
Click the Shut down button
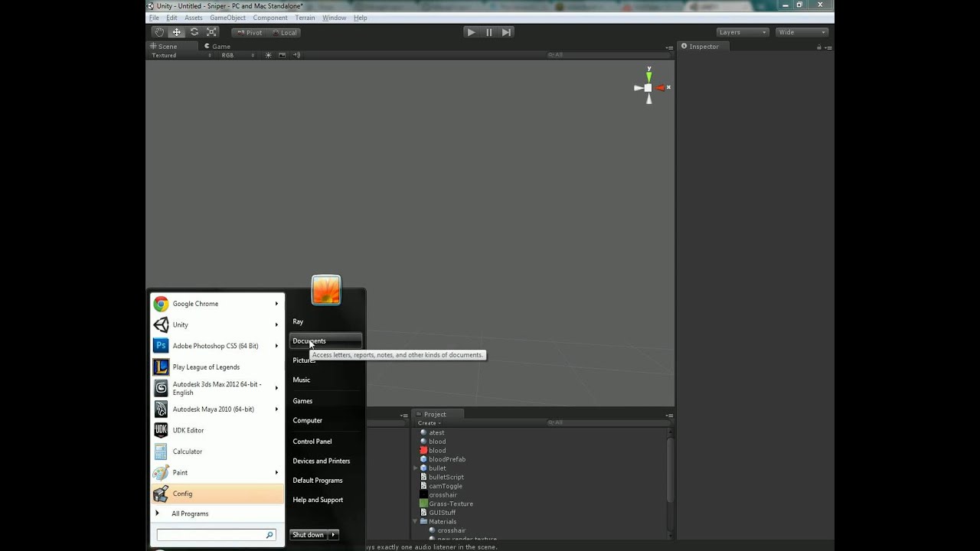tap(309, 535)
